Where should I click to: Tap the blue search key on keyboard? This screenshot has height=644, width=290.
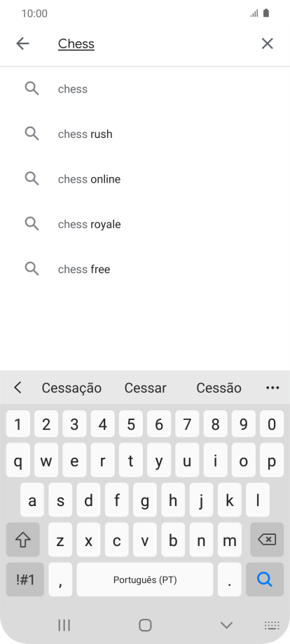265,580
